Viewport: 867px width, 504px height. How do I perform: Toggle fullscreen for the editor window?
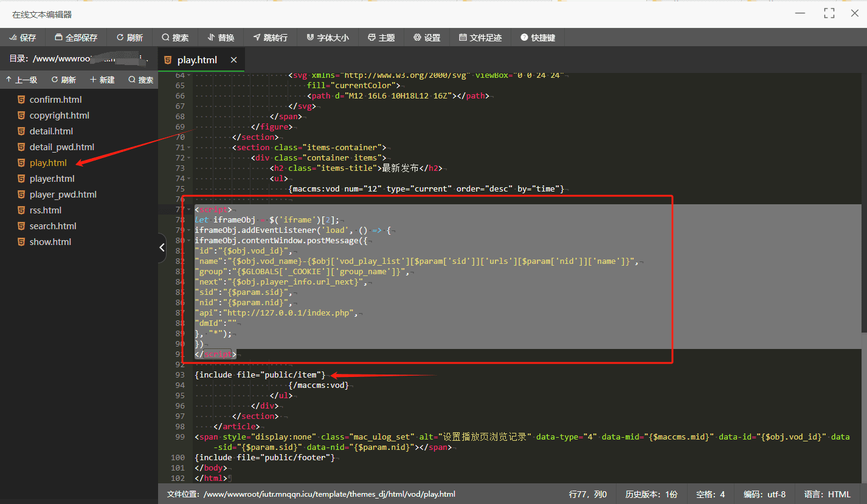pos(829,13)
